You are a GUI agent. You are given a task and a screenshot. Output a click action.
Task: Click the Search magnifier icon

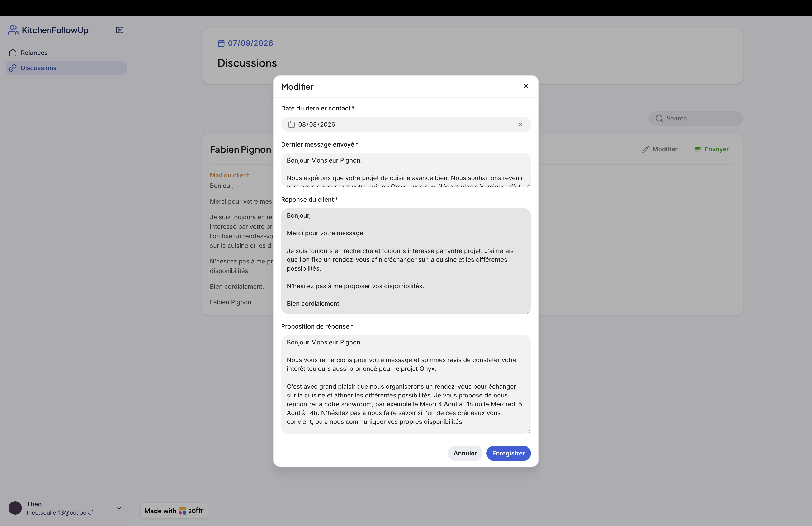pyautogui.click(x=659, y=119)
